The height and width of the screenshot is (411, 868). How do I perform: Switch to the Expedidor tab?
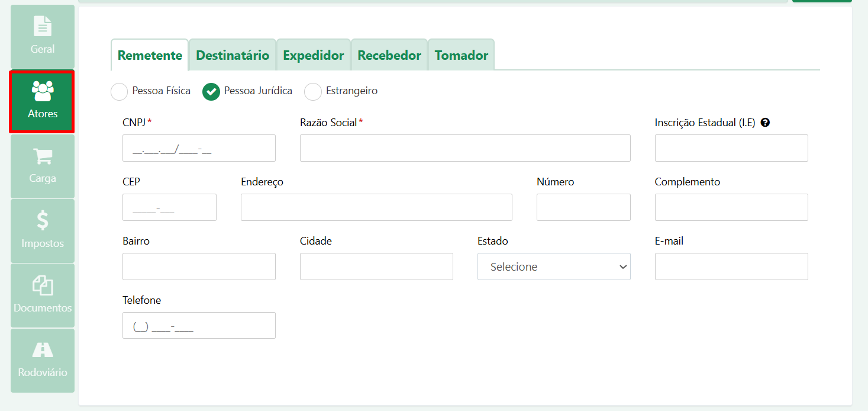click(314, 55)
